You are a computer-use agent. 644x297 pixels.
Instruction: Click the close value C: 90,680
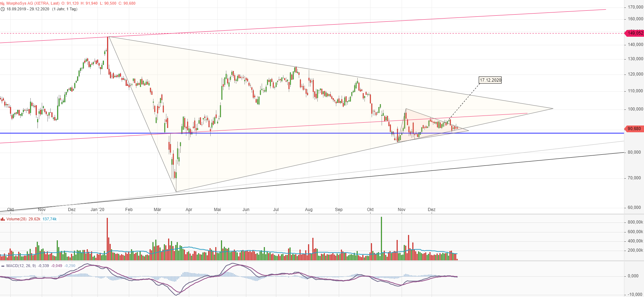click(127, 3)
